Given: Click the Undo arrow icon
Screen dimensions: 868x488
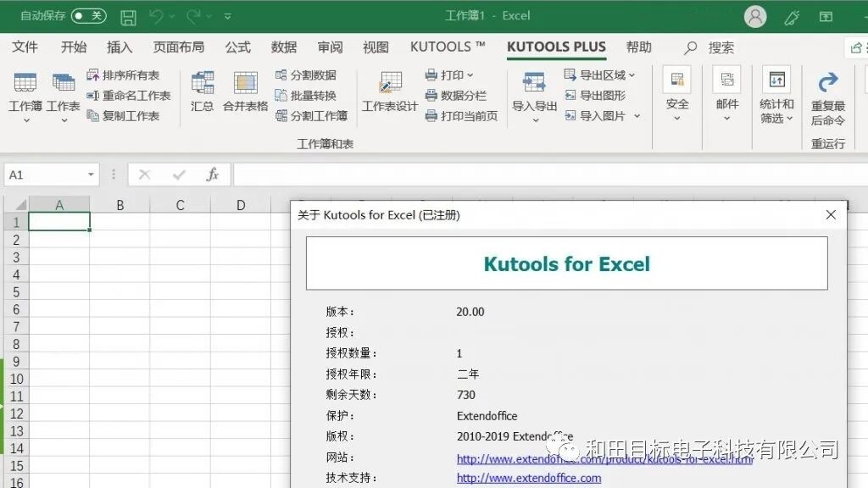Looking at the screenshot, I should (156, 17).
